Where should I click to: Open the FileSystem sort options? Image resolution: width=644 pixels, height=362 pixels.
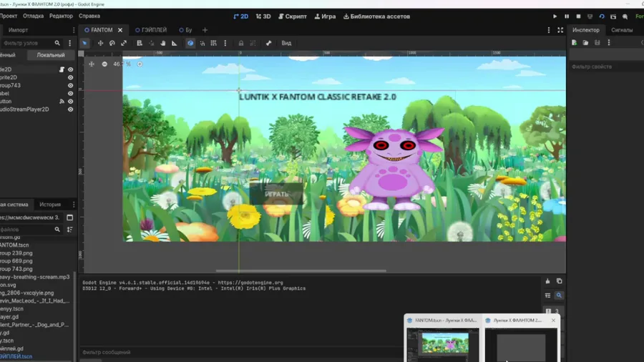(70, 230)
